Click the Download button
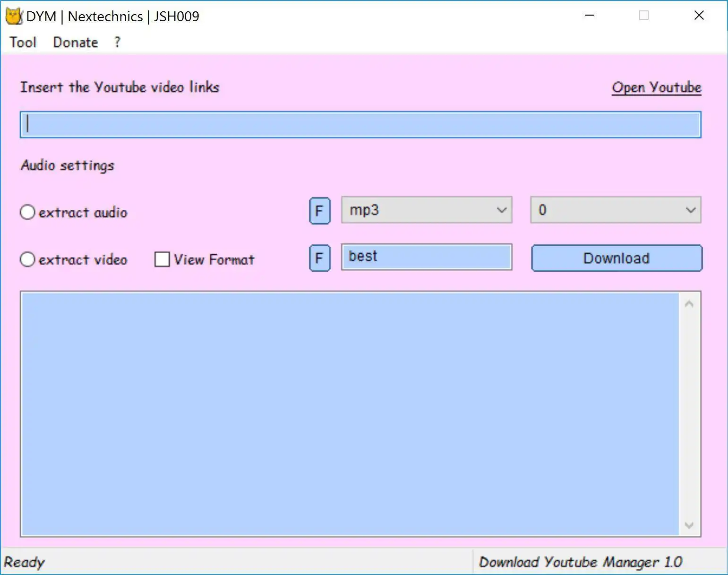The image size is (728, 575). pos(617,258)
